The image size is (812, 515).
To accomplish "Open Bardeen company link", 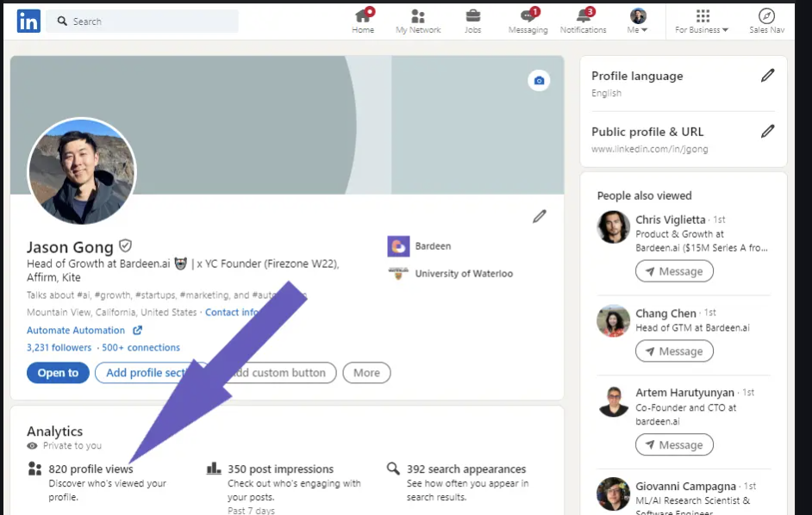I will point(433,246).
